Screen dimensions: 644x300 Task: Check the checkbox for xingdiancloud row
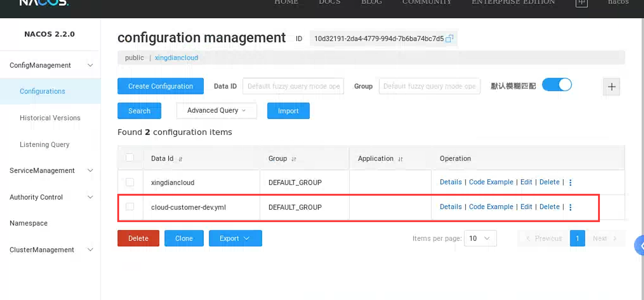130,182
